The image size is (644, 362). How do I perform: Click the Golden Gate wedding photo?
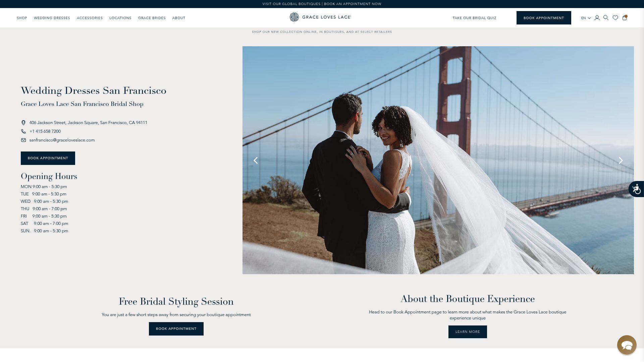click(x=438, y=160)
